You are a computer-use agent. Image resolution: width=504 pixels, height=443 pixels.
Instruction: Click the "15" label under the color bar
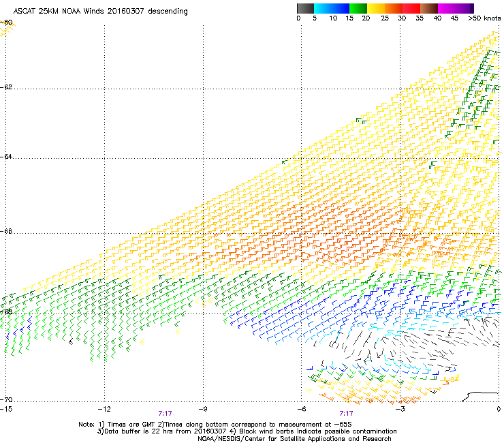(x=349, y=18)
